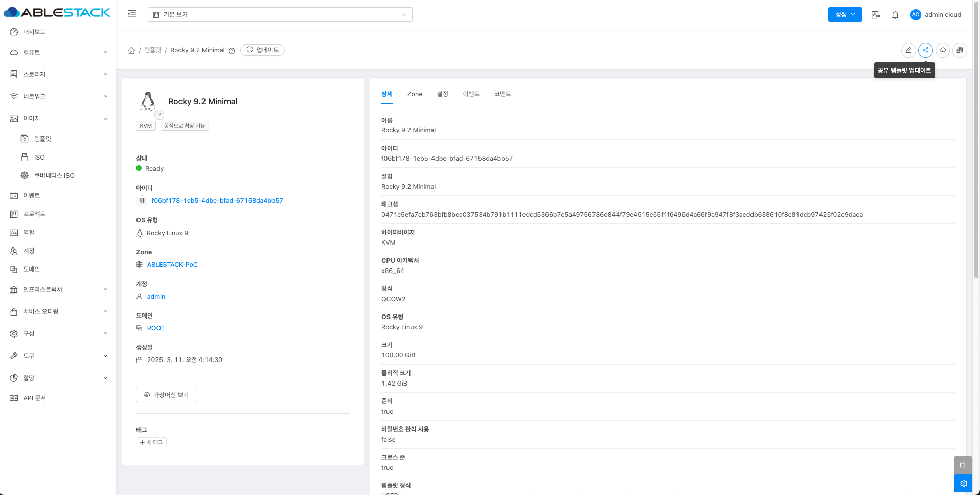
Task: Switch to the 코멘트 tab
Action: (x=503, y=94)
